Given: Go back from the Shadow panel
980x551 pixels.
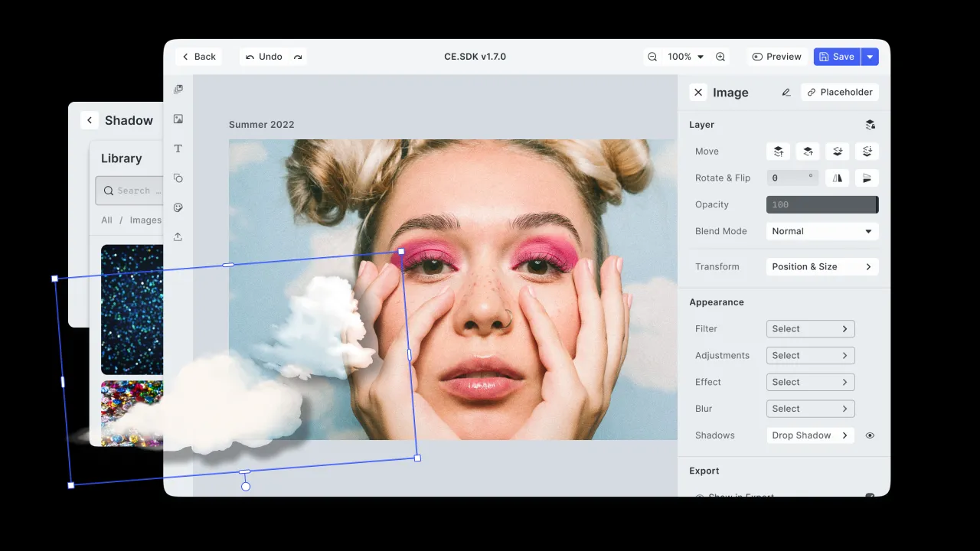Looking at the screenshot, I should [x=90, y=120].
